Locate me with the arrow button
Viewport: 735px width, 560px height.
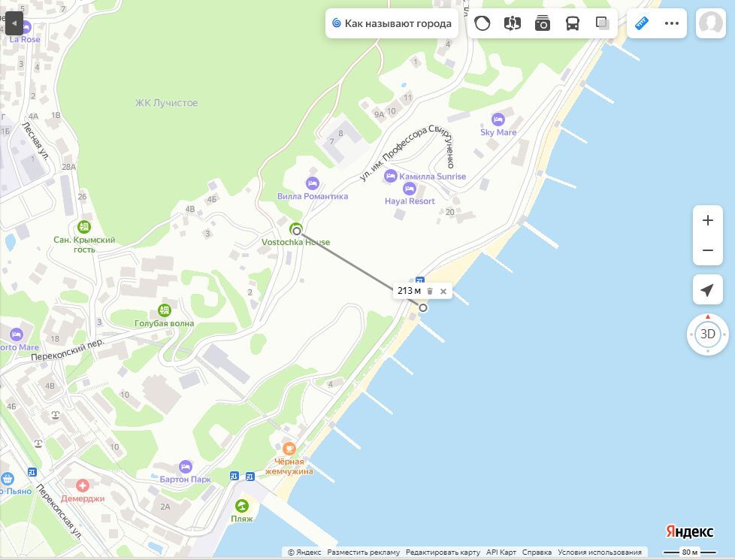click(708, 290)
